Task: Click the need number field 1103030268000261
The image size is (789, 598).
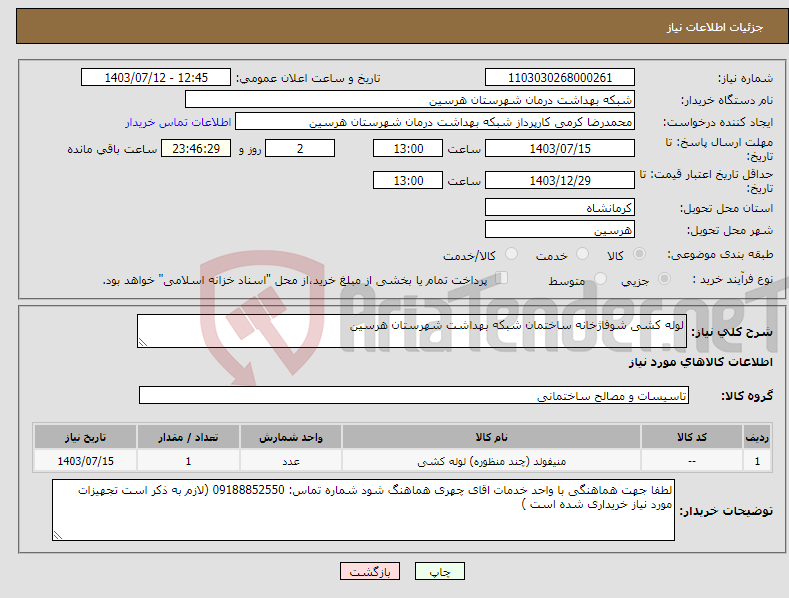Action: (x=560, y=78)
